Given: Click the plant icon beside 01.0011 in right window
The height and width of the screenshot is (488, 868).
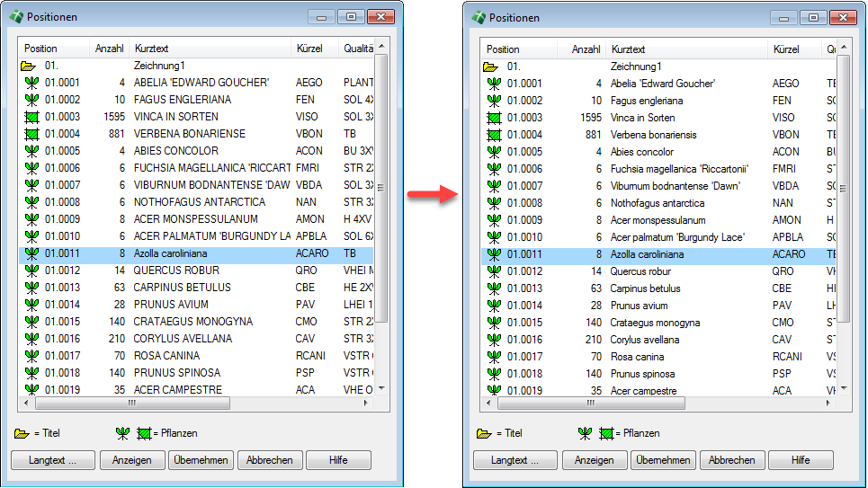Looking at the screenshot, I should coord(493,254).
